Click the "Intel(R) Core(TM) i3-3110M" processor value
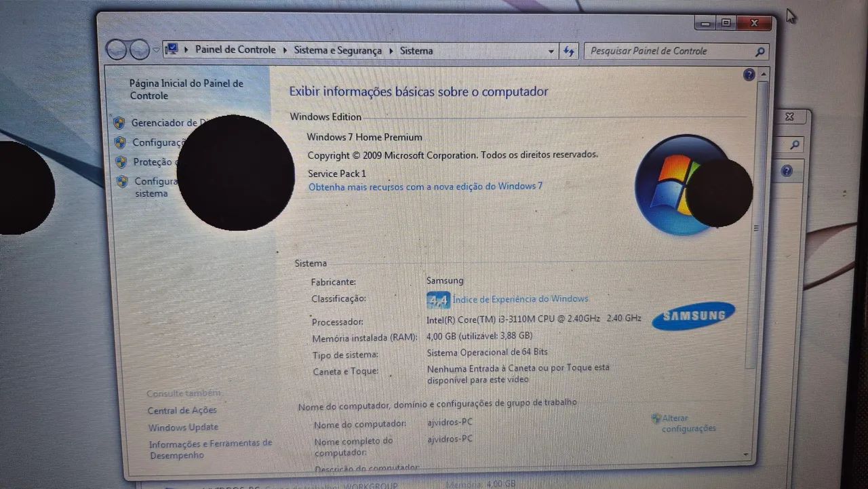 click(534, 318)
